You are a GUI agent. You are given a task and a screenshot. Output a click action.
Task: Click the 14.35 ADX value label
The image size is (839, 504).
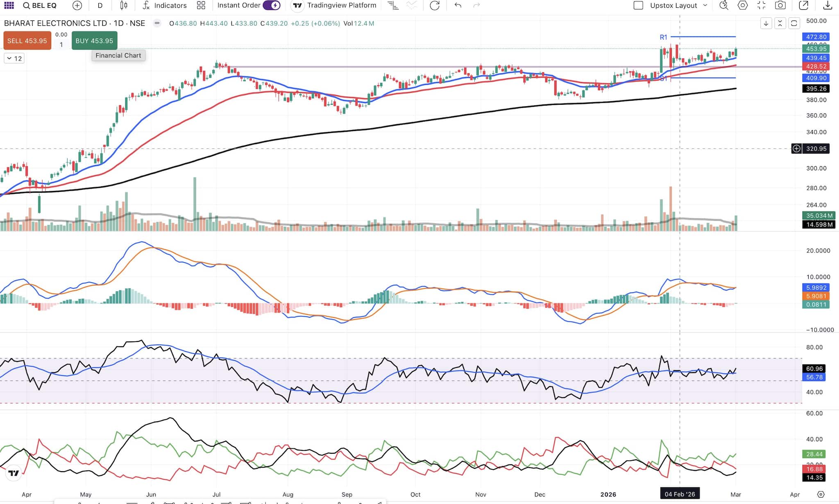click(x=814, y=478)
